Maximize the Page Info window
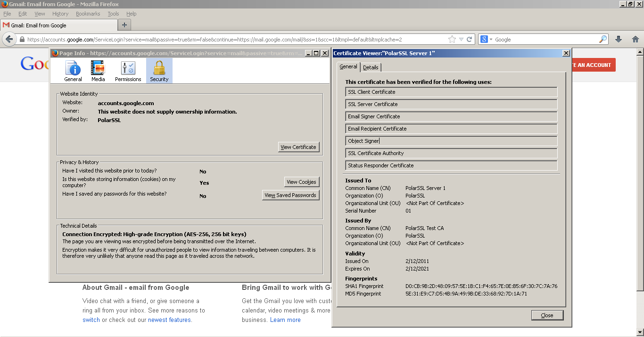644x337 pixels. [x=316, y=53]
